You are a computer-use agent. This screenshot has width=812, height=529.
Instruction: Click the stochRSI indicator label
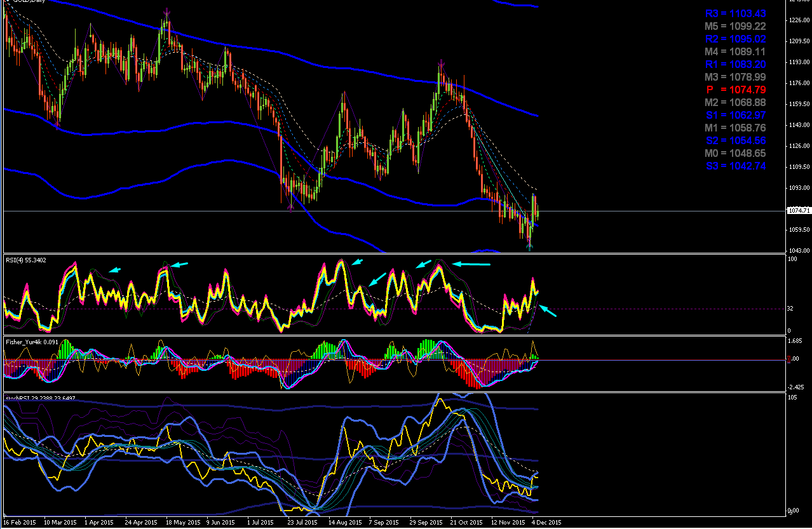coord(41,398)
